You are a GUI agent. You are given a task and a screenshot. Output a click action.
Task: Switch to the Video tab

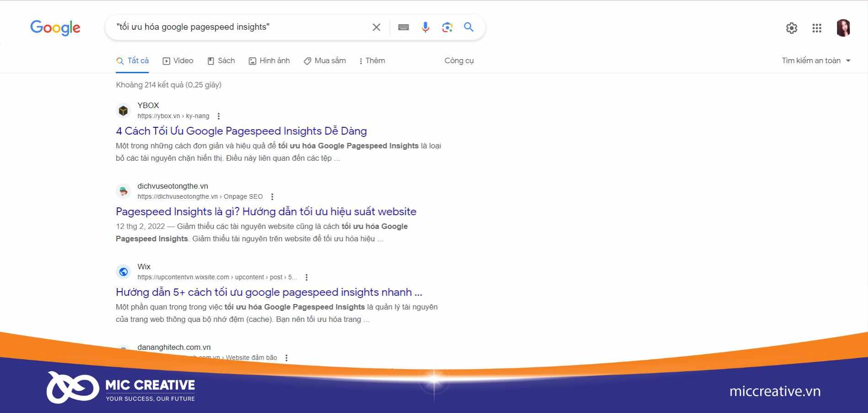[x=178, y=60]
